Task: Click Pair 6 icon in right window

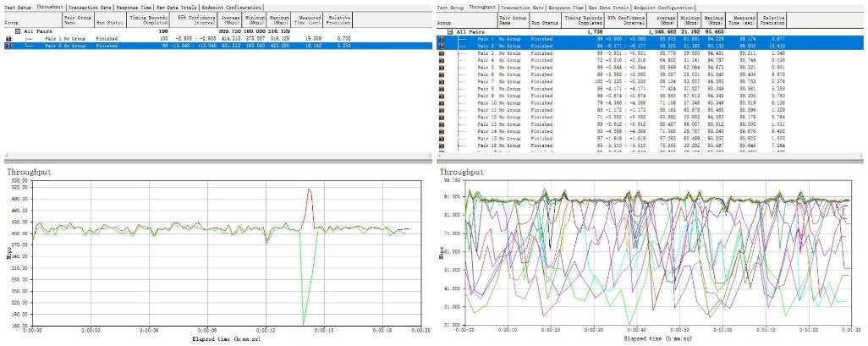Action: (442, 74)
